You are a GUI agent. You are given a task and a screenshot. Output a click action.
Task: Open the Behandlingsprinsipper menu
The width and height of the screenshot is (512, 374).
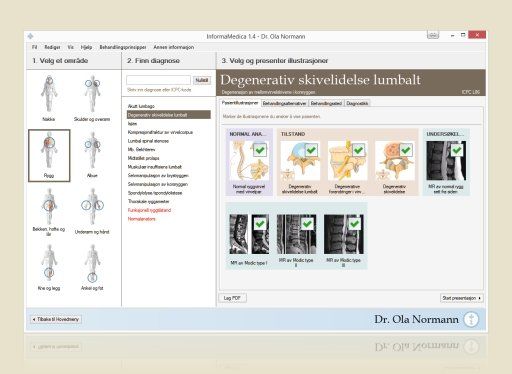(x=123, y=47)
